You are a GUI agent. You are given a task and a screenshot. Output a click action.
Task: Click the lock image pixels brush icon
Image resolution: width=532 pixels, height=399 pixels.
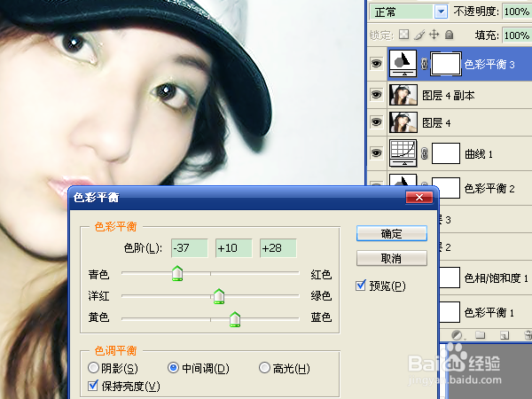pos(419,35)
